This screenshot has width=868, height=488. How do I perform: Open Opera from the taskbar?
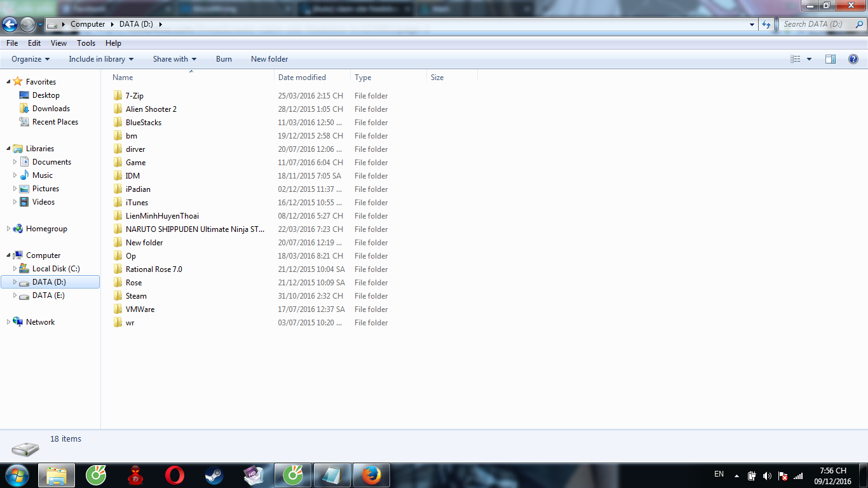click(175, 475)
